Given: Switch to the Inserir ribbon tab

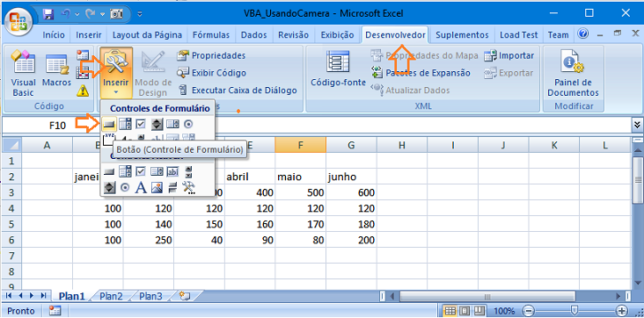Looking at the screenshot, I should pyautogui.click(x=88, y=35).
